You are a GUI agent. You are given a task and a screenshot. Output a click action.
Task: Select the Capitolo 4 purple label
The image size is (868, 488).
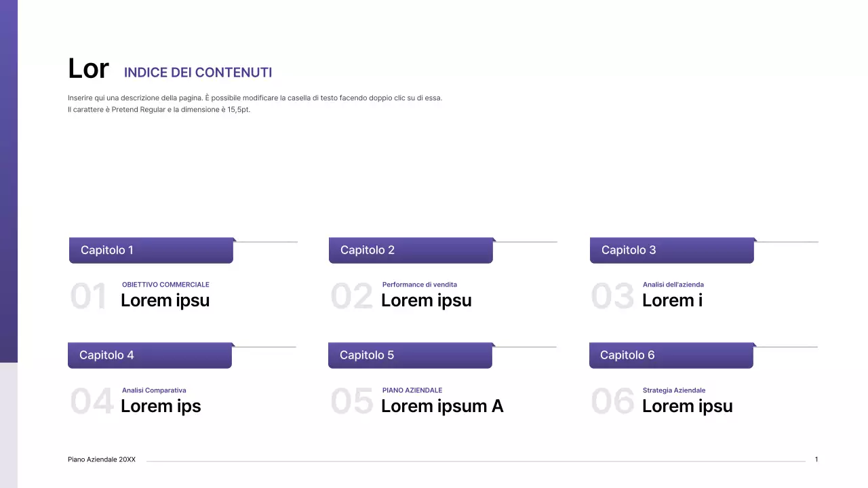pos(149,355)
